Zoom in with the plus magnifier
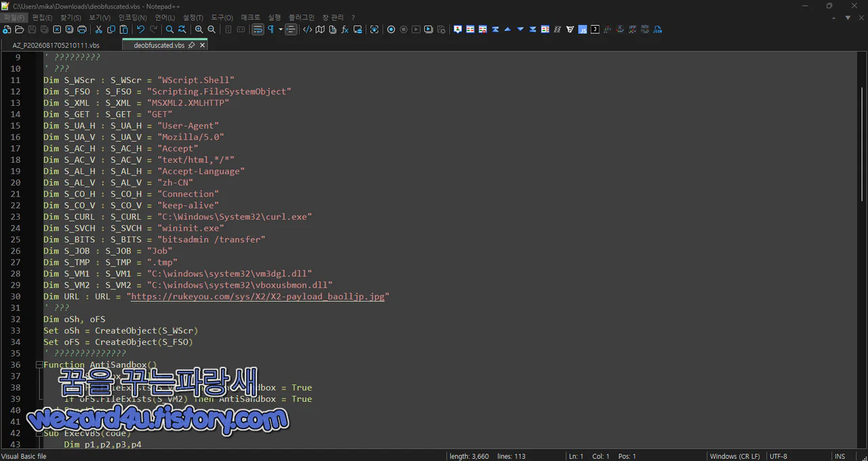 click(199, 29)
